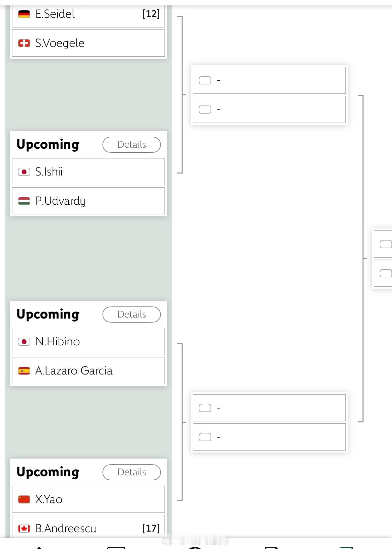Click seed number 12 next to E.Seidel
Image resolution: width=392 pixels, height=549 pixels.
tap(151, 14)
